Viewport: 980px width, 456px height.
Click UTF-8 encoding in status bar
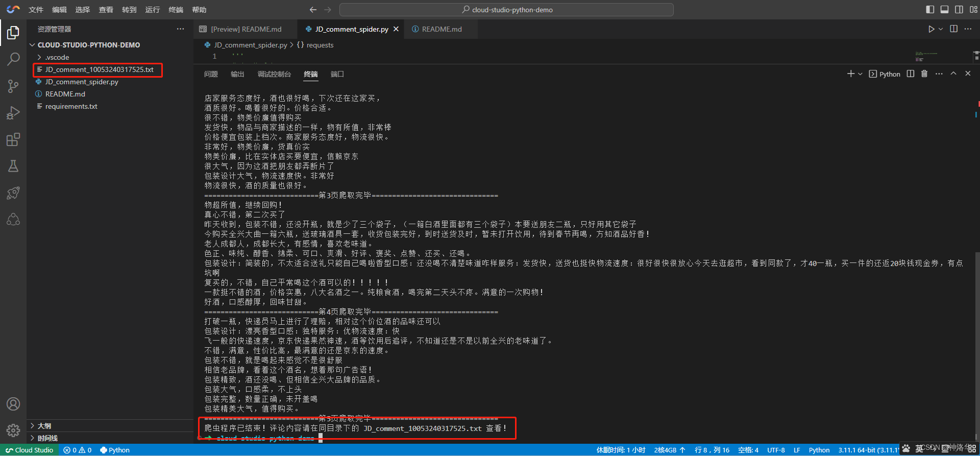776,450
